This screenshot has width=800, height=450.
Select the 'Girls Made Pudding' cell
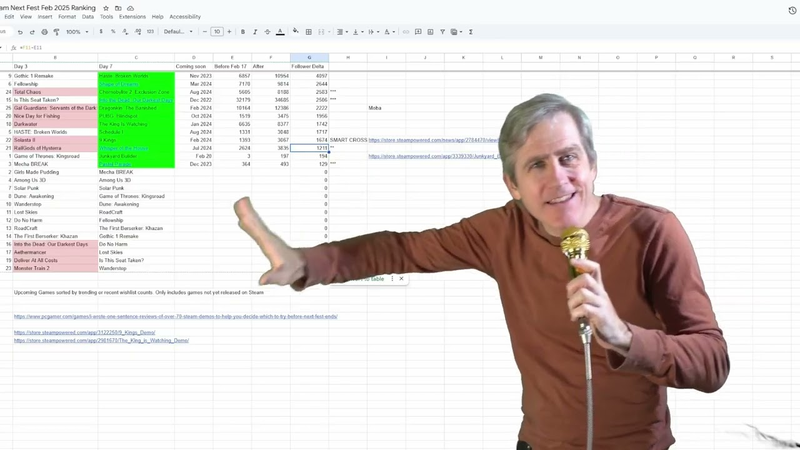click(x=55, y=172)
